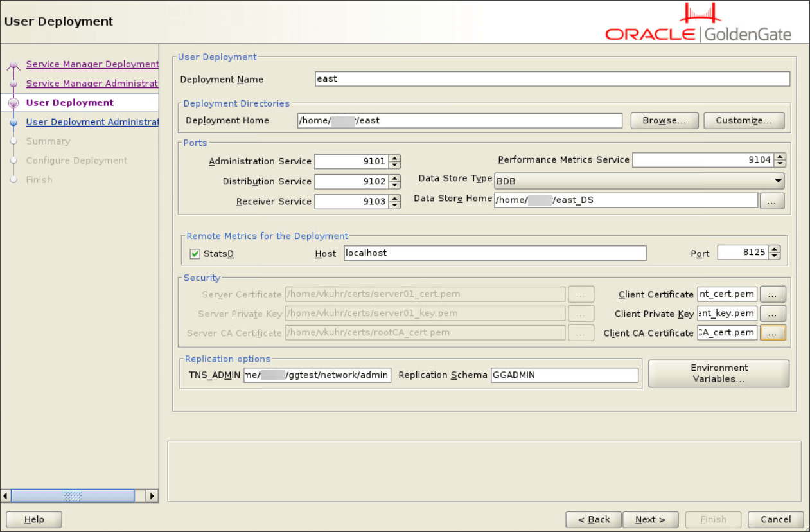Click the Client Certificate ellipsis browse icon
Screen dimensions: 810x532
773,294
